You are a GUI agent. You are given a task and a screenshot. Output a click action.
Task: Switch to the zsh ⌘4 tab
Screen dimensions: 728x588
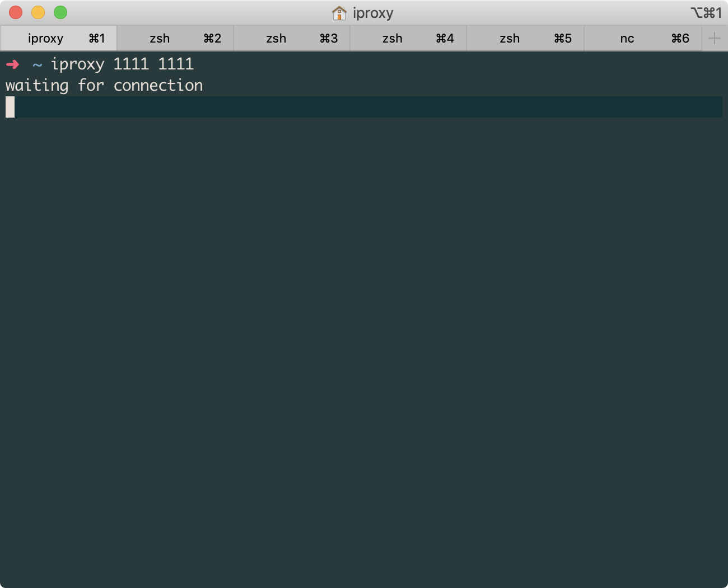[x=408, y=38]
